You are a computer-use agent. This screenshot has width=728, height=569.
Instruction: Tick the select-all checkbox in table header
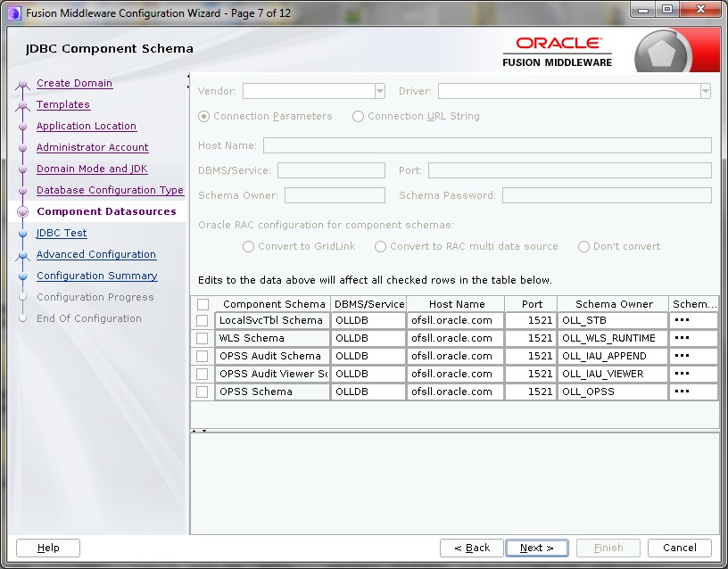tap(203, 304)
